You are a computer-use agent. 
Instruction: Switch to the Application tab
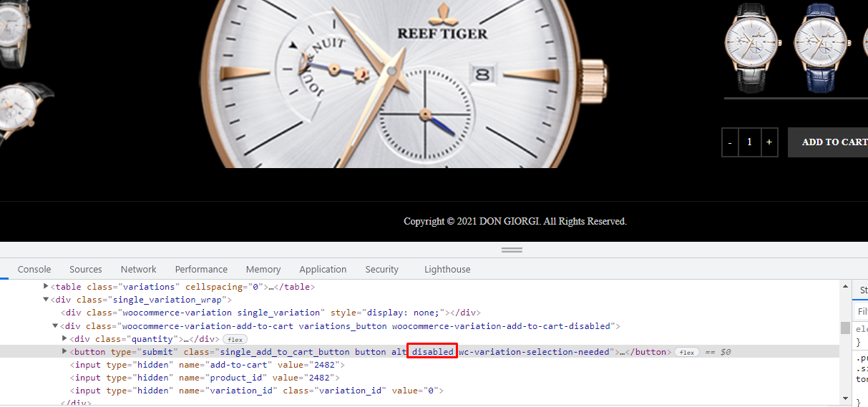coord(323,270)
